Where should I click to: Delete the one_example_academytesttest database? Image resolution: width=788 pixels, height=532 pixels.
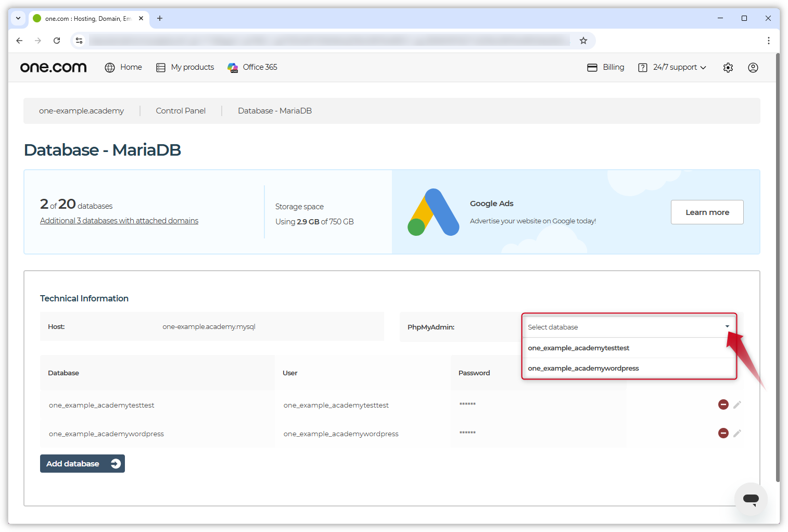[723, 404]
